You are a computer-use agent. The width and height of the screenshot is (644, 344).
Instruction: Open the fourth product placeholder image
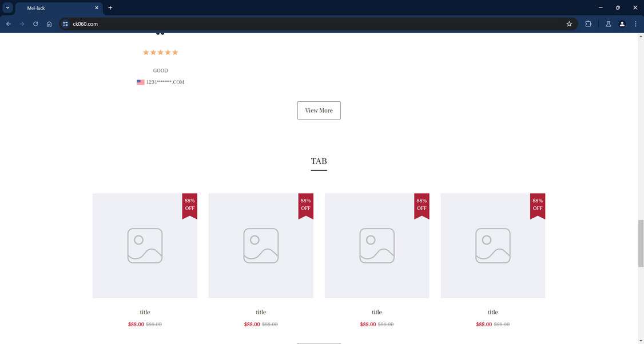click(x=493, y=246)
